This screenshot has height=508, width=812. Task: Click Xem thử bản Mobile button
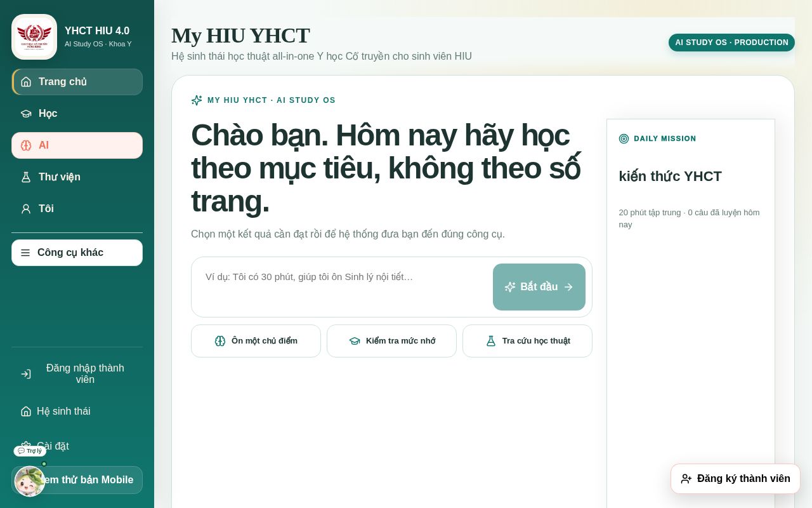[x=77, y=480]
